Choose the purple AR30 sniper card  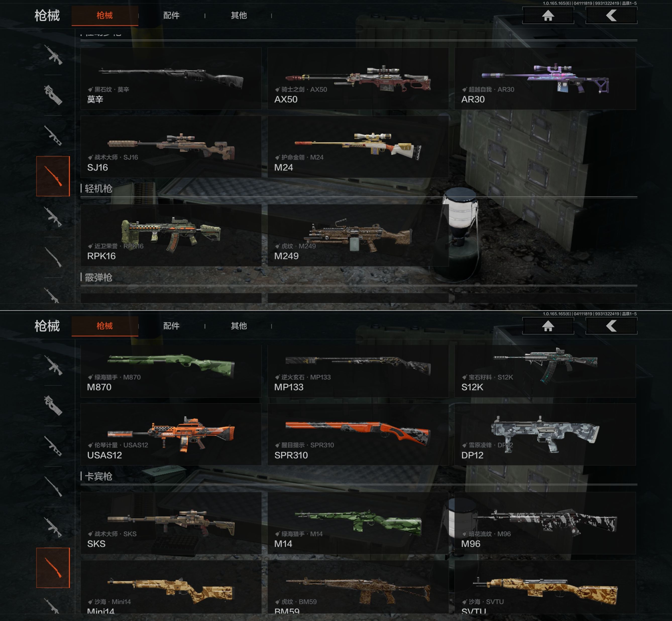[545, 78]
